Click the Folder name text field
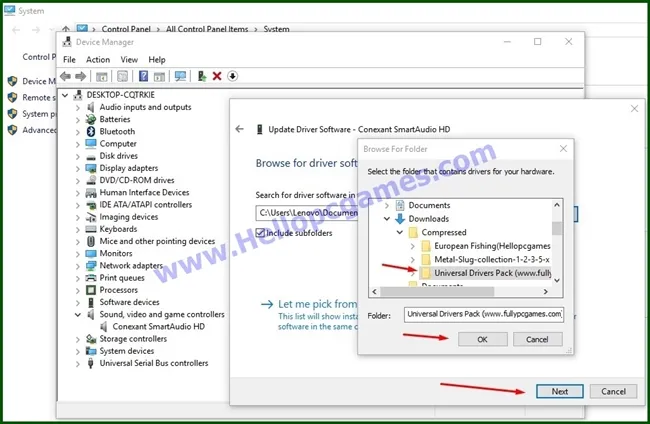 coord(484,314)
